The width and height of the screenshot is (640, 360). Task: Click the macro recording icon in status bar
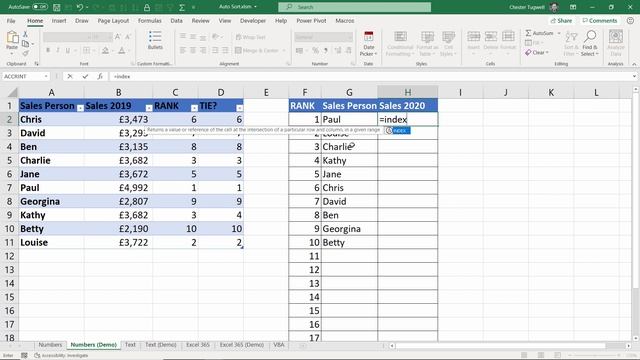pos(24,356)
